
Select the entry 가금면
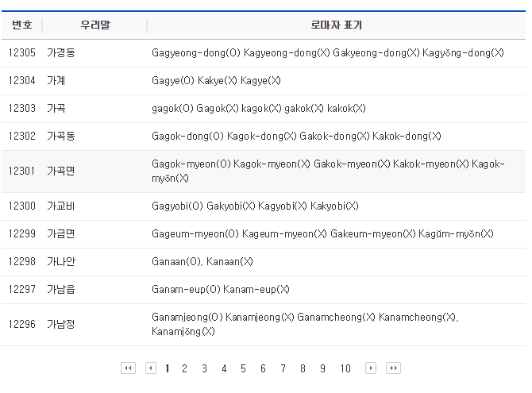(60, 234)
